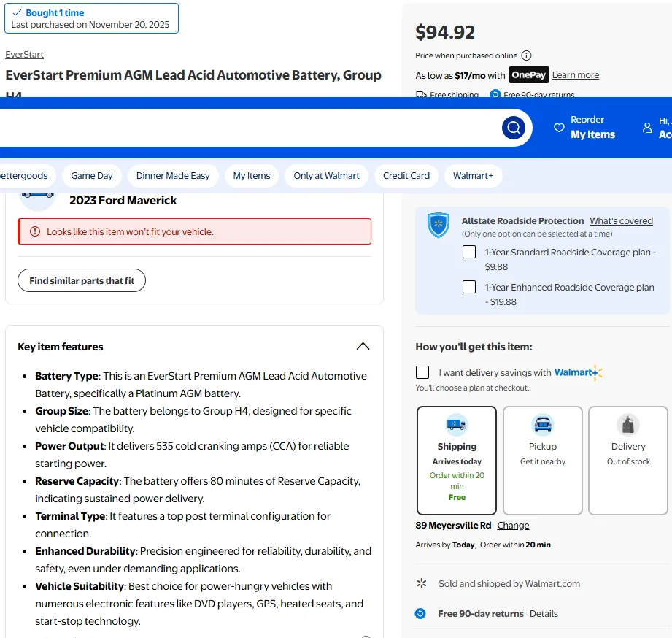Click the $94.92 price
The width and height of the screenshot is (672, 638).
point(445,32)
